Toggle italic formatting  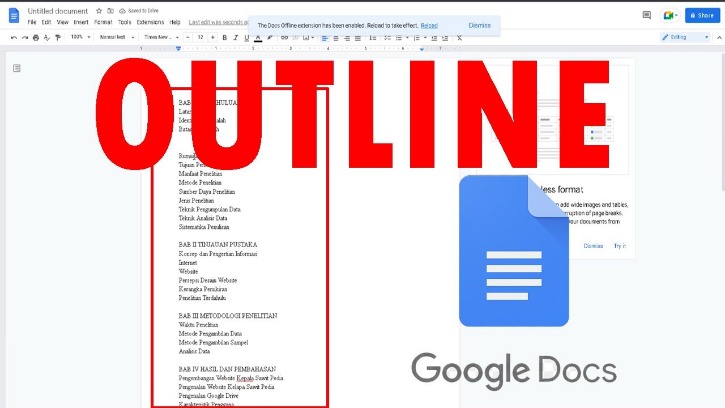(x=236, y=37)
